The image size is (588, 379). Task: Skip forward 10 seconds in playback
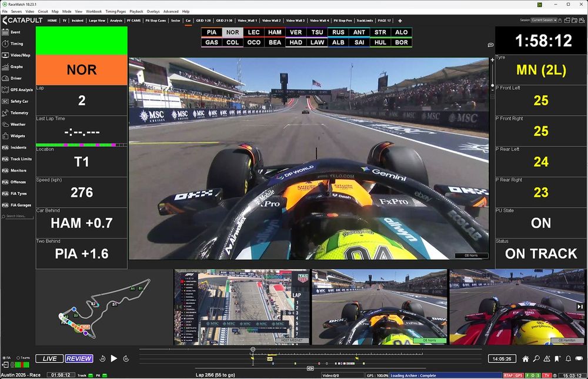point(126,358)
